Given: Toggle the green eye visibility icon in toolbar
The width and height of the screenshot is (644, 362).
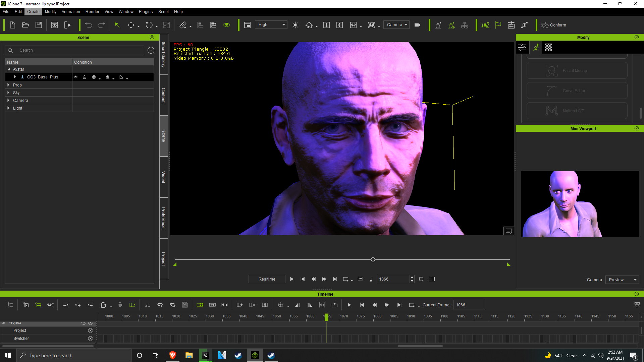Looking at the screenshot, I should point(227,25).
